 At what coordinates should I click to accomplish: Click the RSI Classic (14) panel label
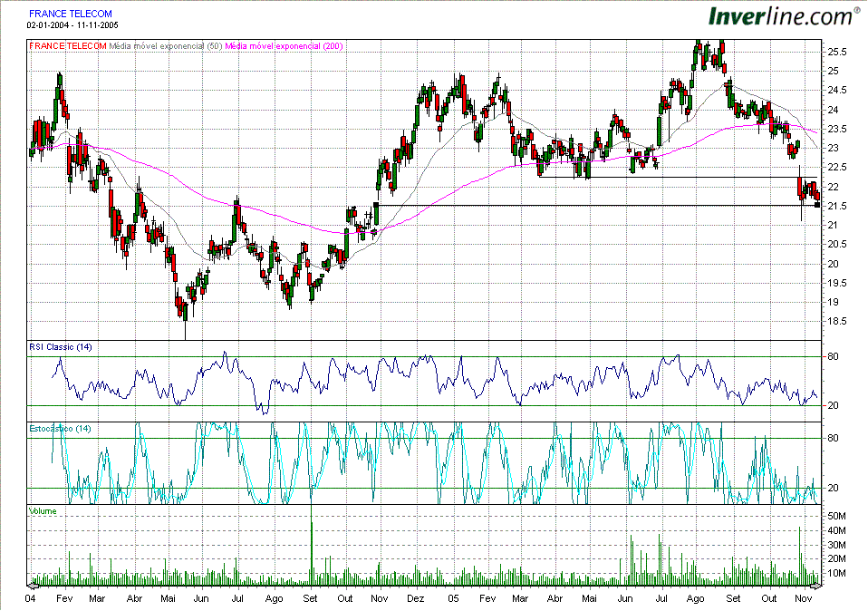pos(61,347)
